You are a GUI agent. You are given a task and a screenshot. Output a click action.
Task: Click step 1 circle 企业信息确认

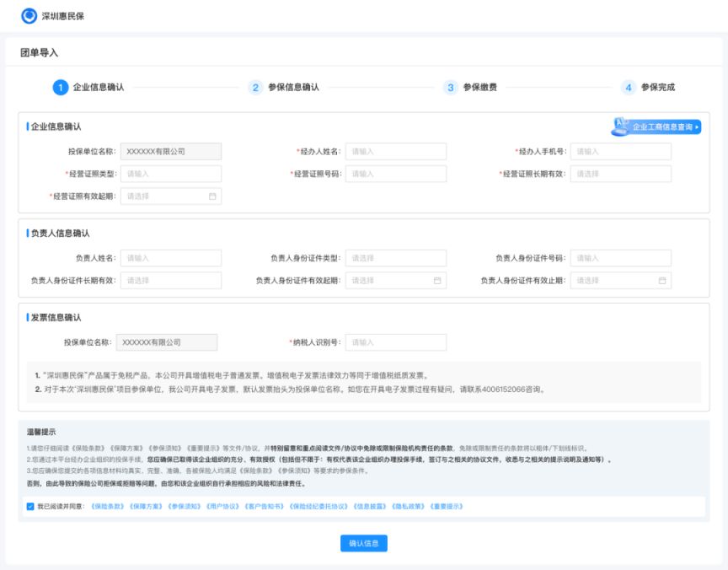61,88
